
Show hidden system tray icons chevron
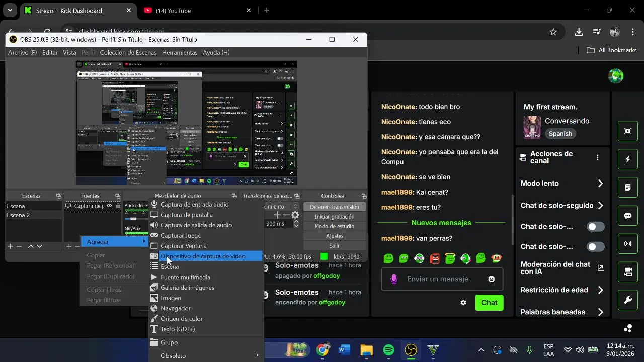point(481,350)
